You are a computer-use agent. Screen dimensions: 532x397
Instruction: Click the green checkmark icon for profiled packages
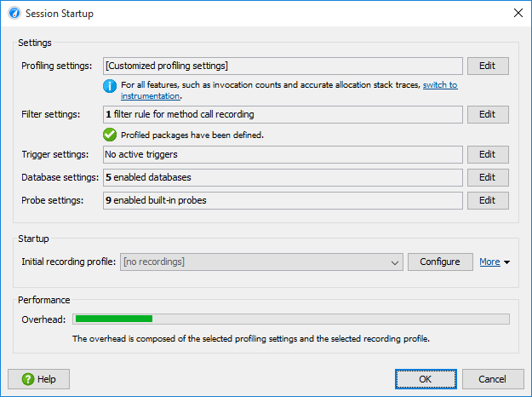tap(110, 135)
